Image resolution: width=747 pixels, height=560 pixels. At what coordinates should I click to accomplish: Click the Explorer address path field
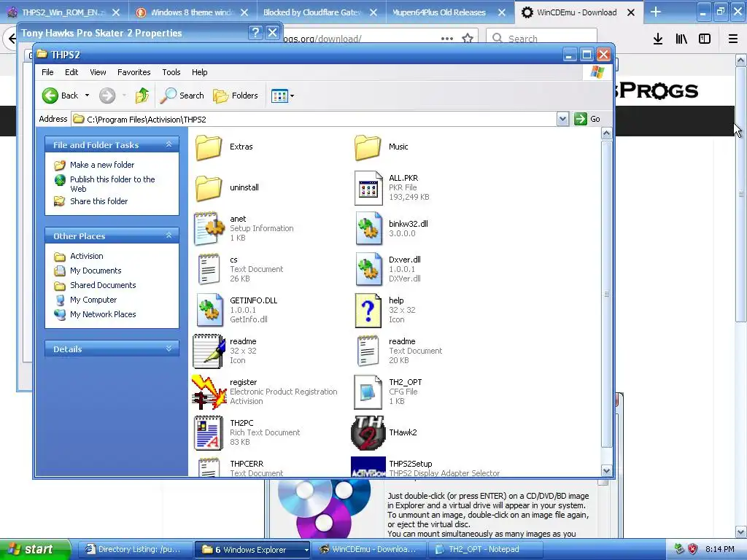point(314,120)
